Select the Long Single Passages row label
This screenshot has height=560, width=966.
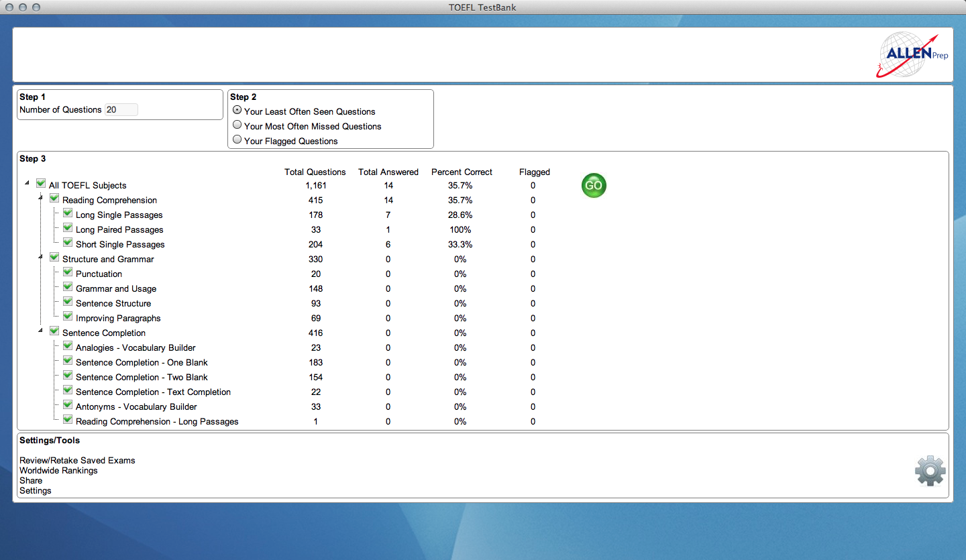(119, 215)
